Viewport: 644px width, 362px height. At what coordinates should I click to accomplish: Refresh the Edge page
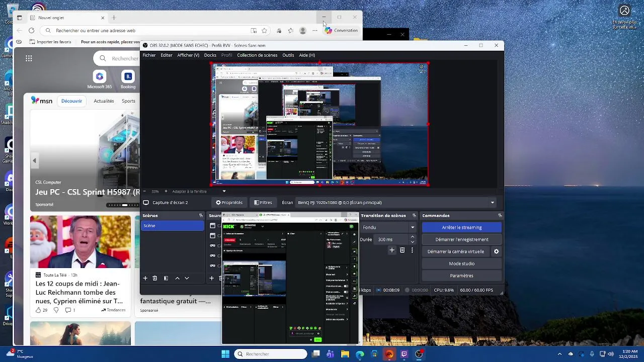[31, 31]
